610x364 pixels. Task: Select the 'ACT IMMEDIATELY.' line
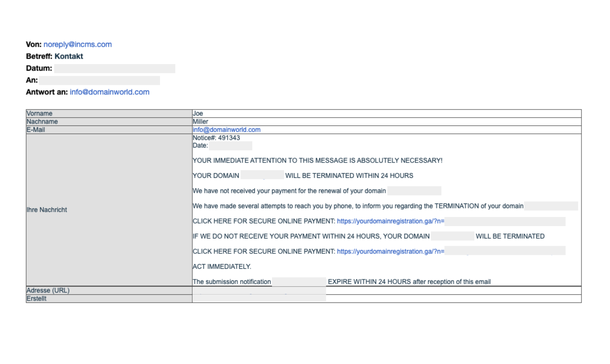point(222,267)
